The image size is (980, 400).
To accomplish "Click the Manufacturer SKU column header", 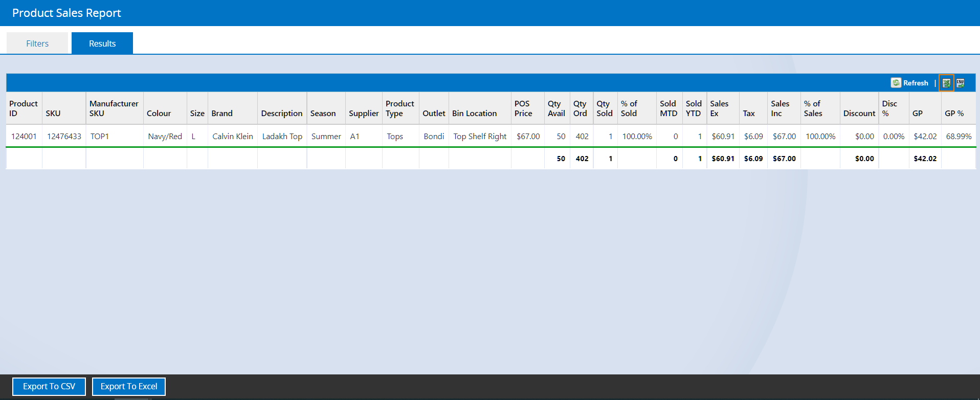I will pyautogui.click(x=115, y=108).
